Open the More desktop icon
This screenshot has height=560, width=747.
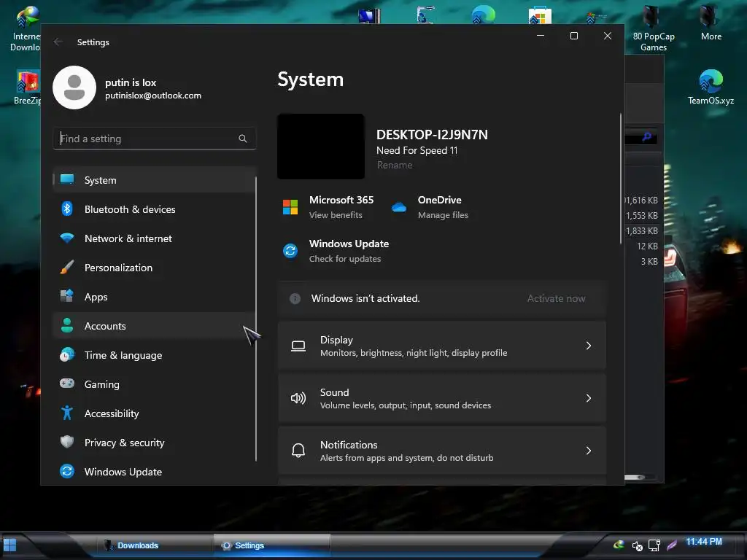tap(711, 23)
